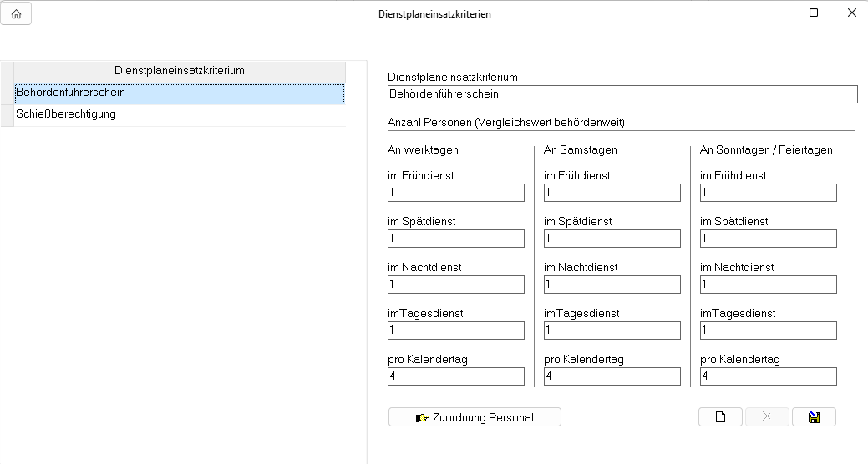
Task: Click Nachtdienst field under An Werktagen
Action: pyautogui.click(x=456, y=285)
